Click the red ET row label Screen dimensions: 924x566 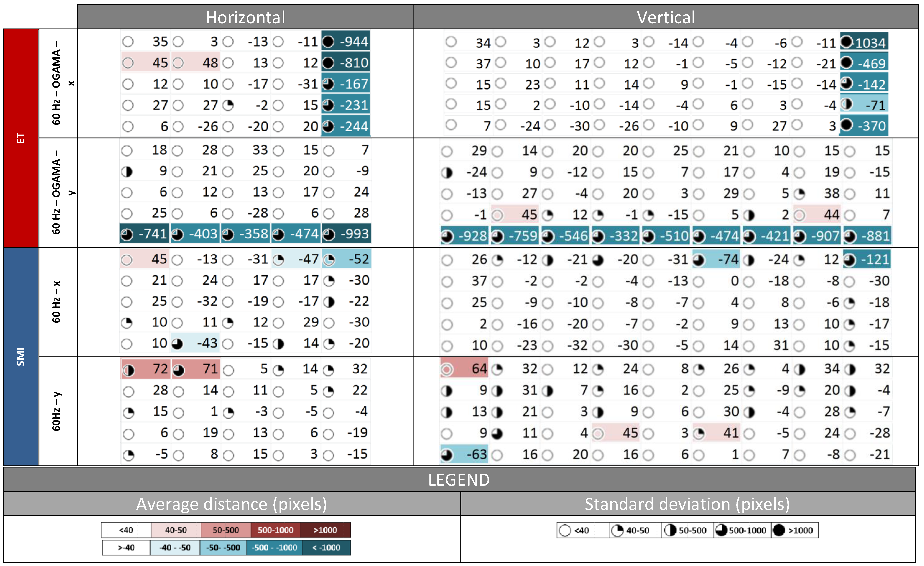coord(21,138)
